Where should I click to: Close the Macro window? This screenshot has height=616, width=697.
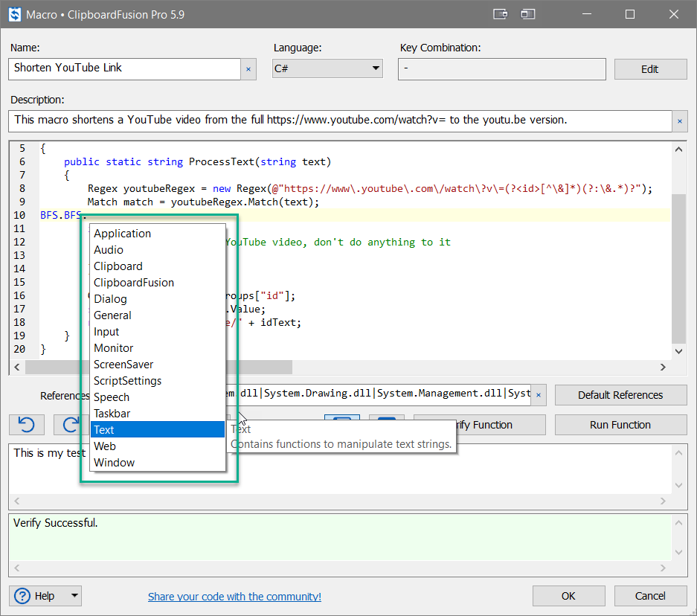click(674, 14)
